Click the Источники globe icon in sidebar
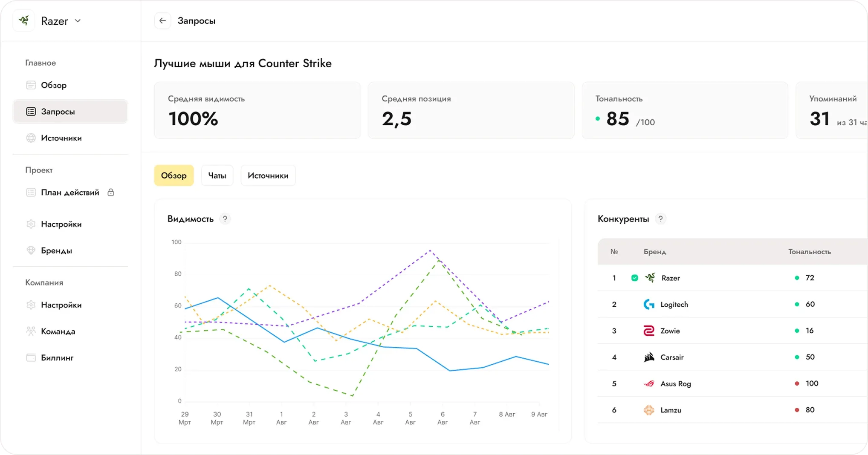Screen dimensions: 868x455 coord(31,138)
